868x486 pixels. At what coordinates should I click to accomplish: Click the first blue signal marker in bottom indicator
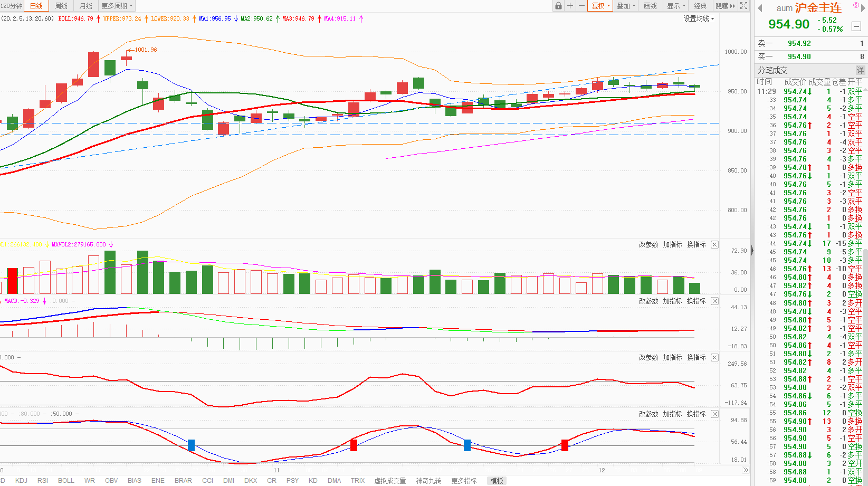pos(191,445)
